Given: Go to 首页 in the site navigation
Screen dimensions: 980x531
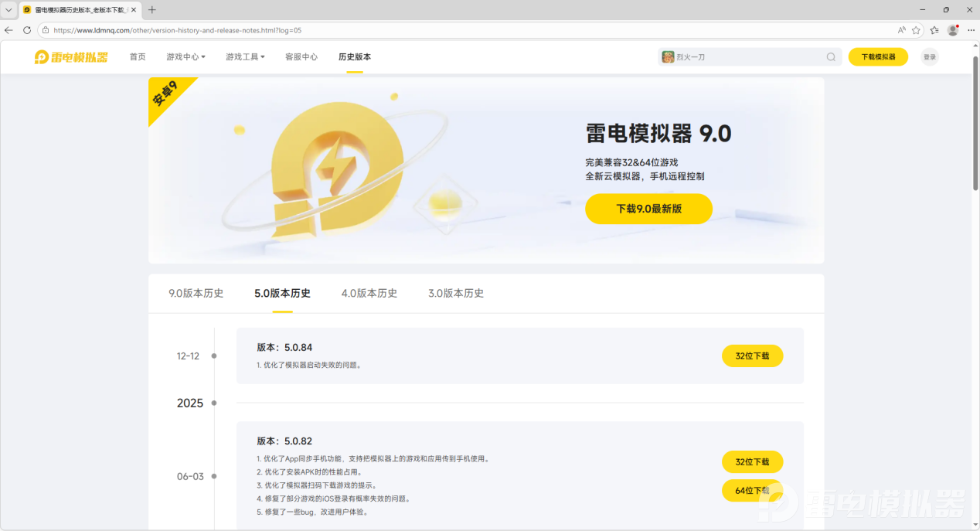Looking at the screenshot, I should (x=138, y=57).
